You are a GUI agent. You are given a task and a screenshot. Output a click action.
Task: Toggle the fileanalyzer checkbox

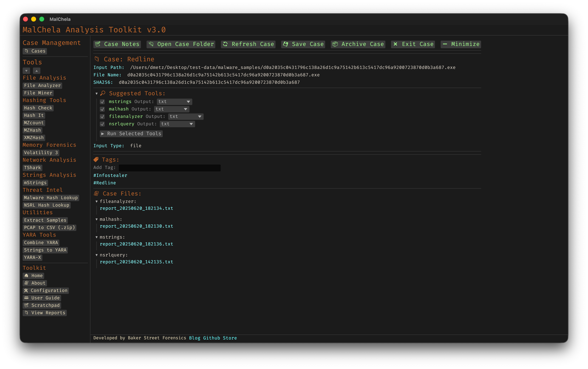coord(102,117)
